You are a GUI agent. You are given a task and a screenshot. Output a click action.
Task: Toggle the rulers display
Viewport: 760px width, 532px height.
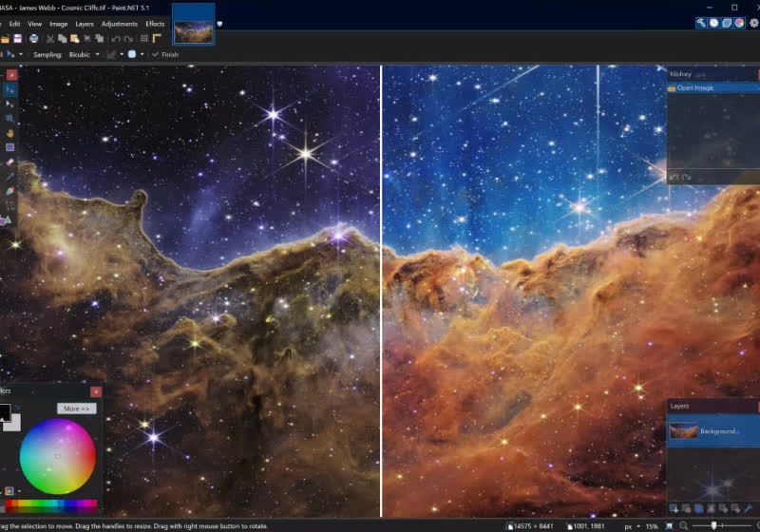click(157, 39)
